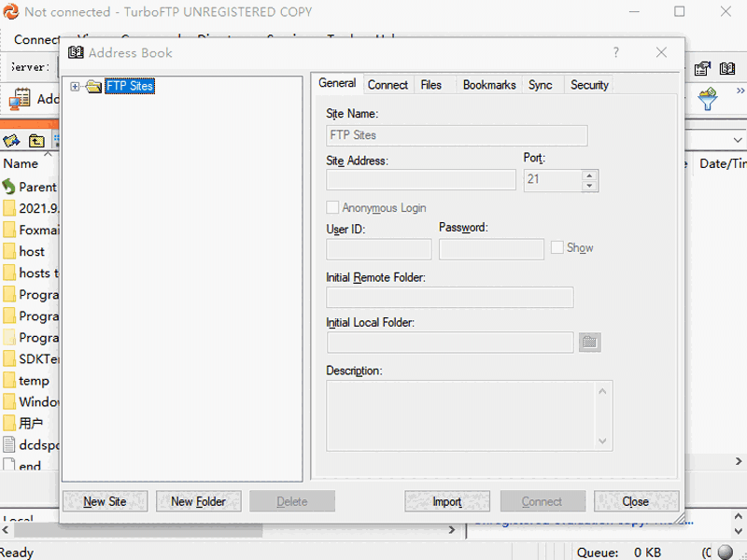Click the Date/Time column header

[x=722, y=164]
